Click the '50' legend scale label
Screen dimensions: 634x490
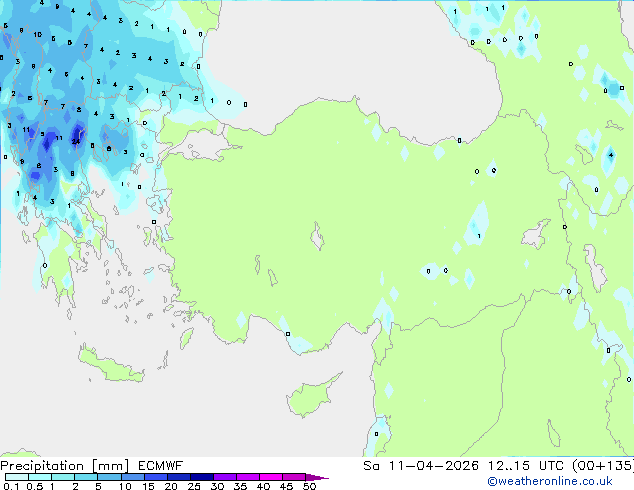click(x=310, y=486)
